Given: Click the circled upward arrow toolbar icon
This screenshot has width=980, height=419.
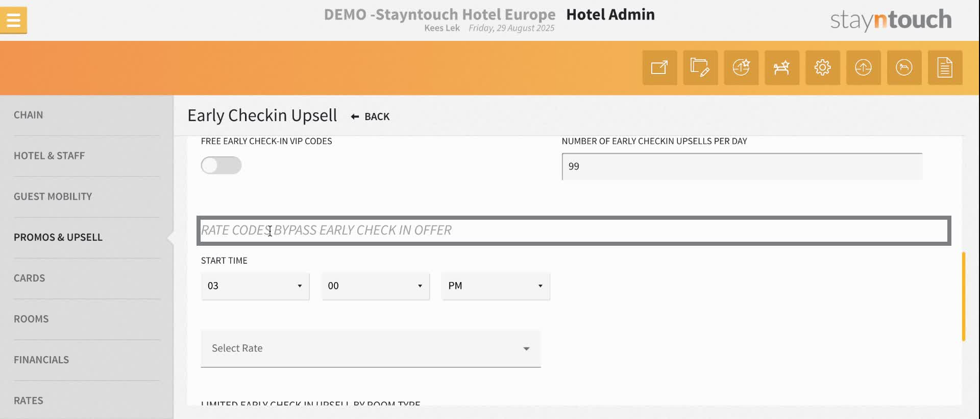Looking at the screenshot, I should 864,67.
